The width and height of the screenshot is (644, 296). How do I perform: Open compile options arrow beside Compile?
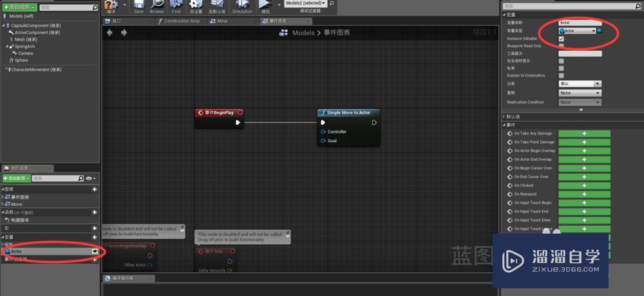pos(125,5)
